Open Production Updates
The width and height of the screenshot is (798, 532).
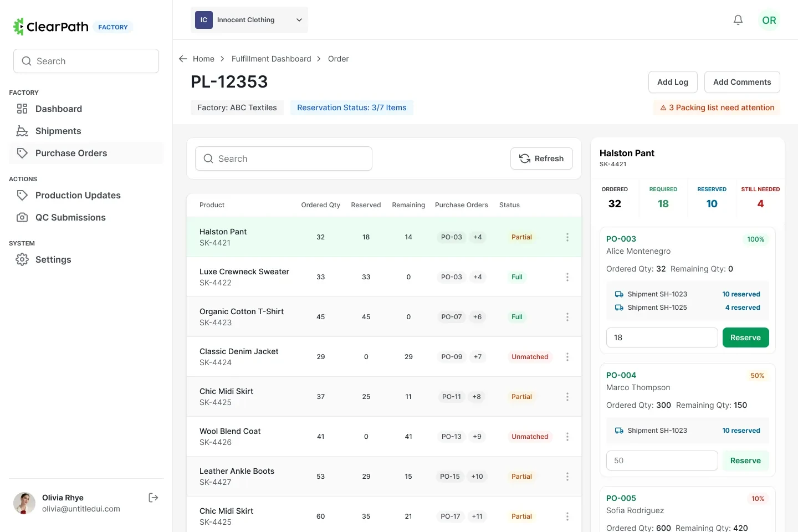(x=86, y=195)
